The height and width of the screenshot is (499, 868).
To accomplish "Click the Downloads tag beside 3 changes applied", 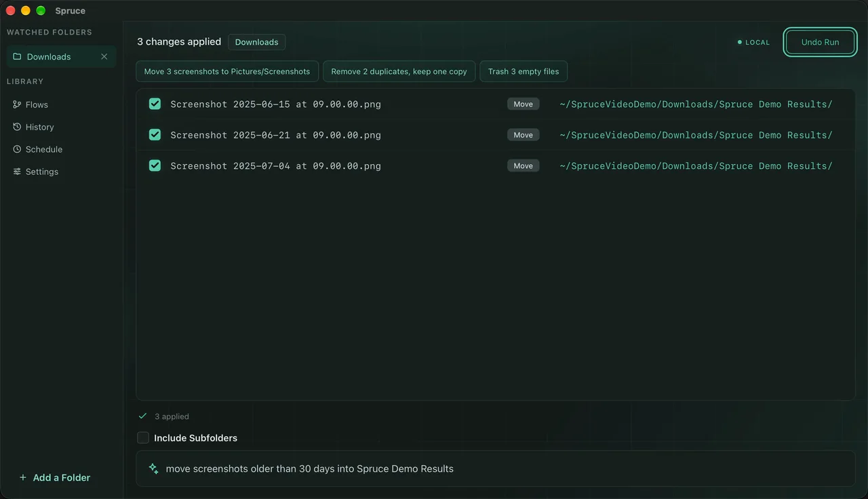I will [256, 42].
